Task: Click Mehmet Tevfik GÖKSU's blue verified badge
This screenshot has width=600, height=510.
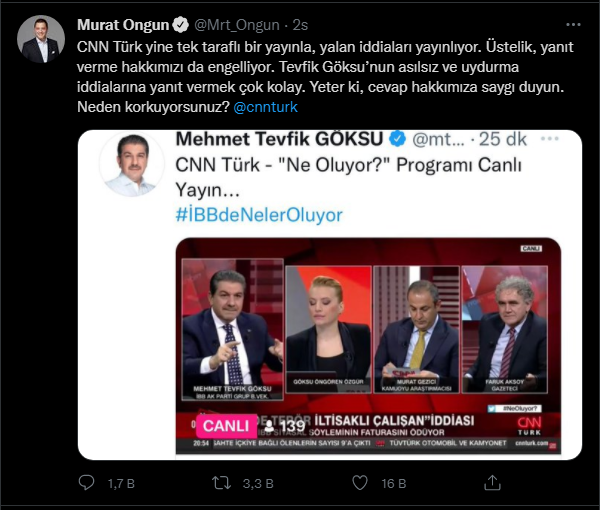Action: pyautogui.click(x=398, y=138)
